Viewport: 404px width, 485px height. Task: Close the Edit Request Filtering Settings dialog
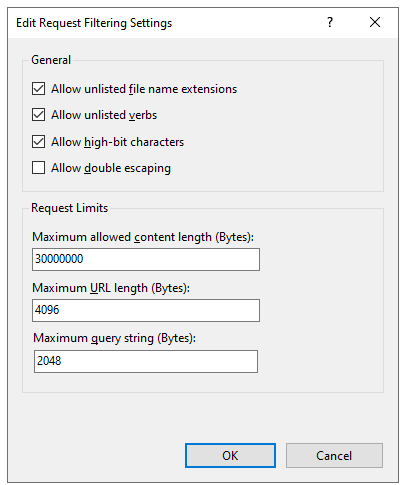tap(375, 22)
